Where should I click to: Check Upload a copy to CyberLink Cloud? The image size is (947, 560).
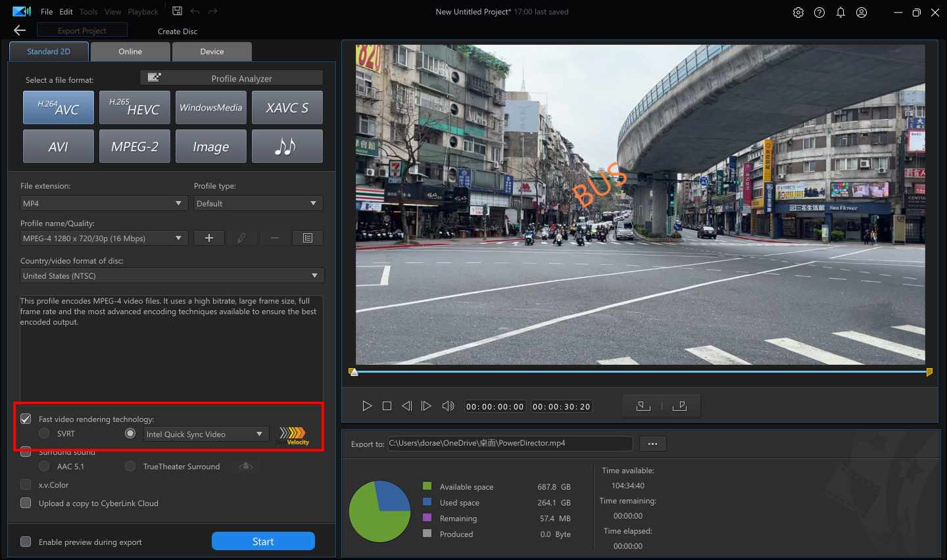(x=26, y=503)
